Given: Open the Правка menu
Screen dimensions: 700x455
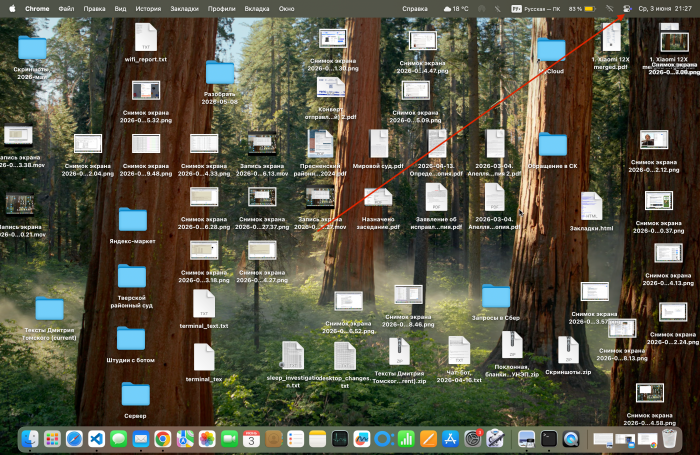Looking at the screenshot, I should (94, 8).
